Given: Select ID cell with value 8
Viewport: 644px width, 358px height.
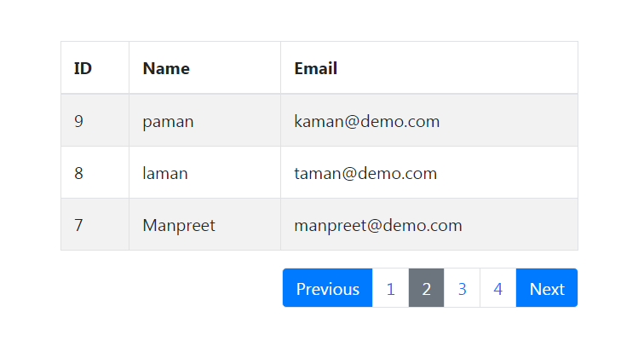Looking at the screenshot, I should (95, 173).
